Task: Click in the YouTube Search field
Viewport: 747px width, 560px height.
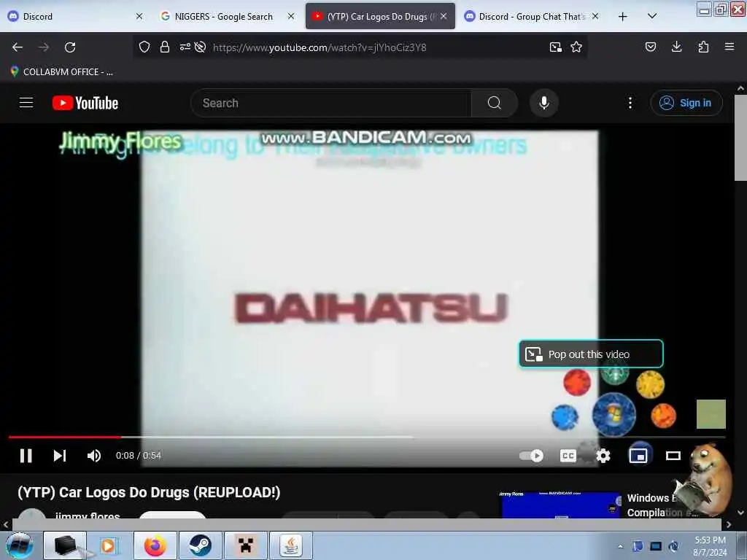Action: [330, 103]
